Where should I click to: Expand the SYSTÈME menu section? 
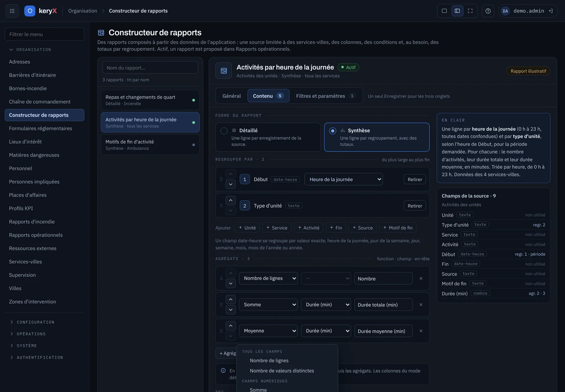click(x=23, y=346)
